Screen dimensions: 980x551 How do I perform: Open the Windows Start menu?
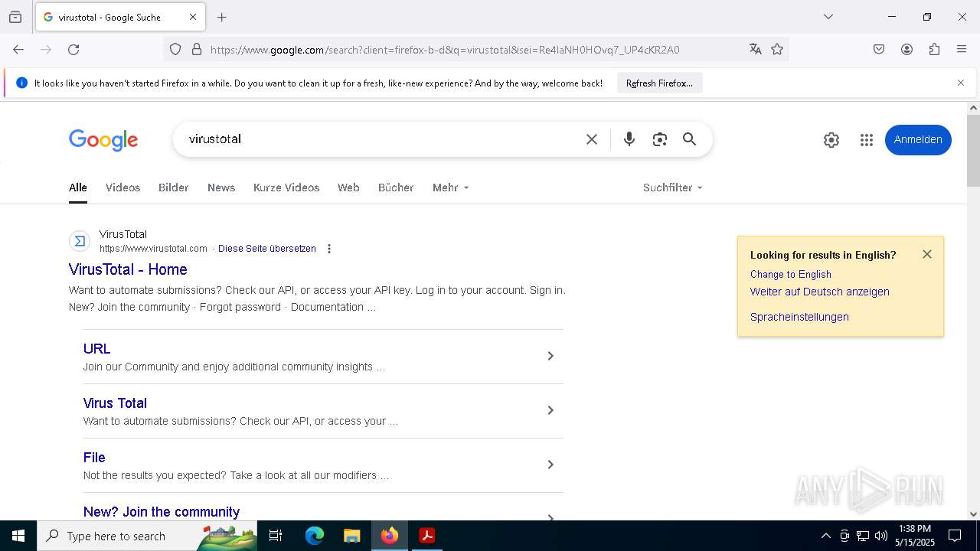point(18,536)
